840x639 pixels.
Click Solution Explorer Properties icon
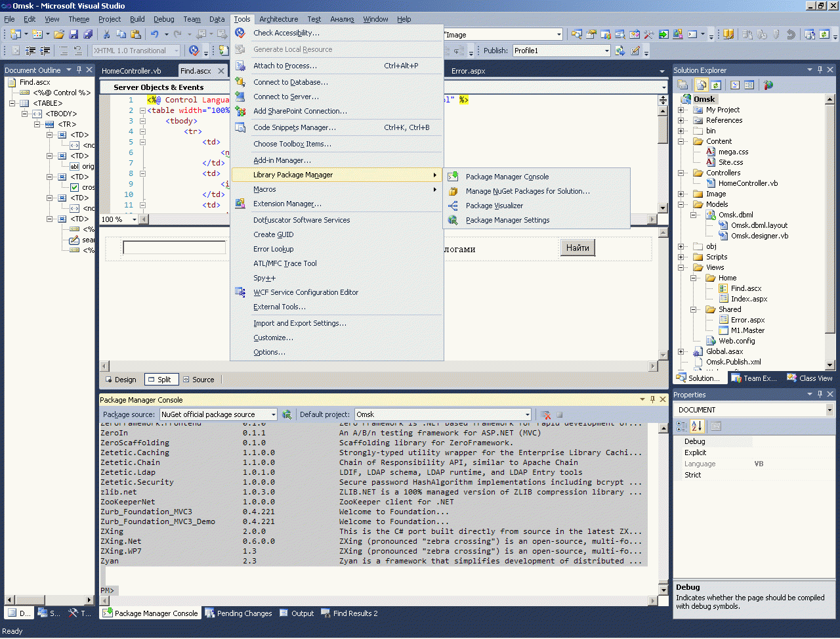pos(682,85)
